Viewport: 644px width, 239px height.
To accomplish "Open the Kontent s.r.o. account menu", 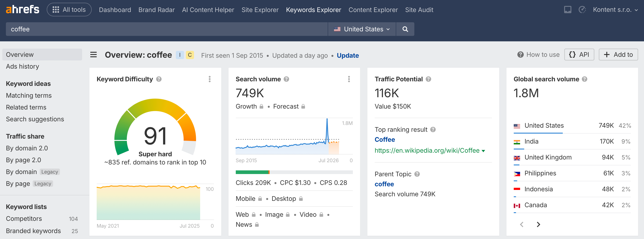I will [x=615, y=10].
